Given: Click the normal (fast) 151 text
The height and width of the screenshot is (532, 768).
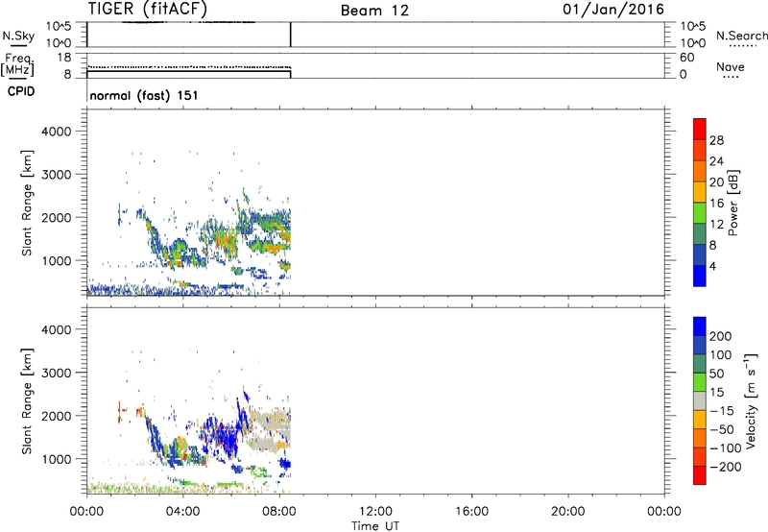Looking at the screenshot, I should (x=144, y=95).
